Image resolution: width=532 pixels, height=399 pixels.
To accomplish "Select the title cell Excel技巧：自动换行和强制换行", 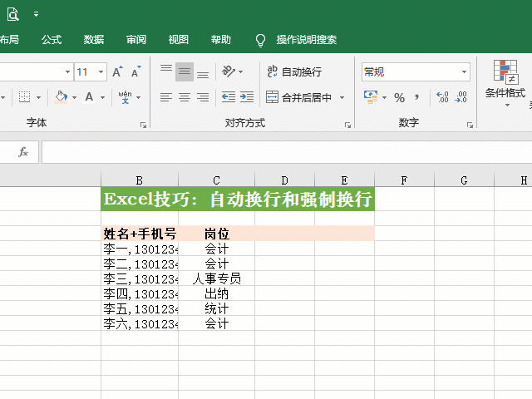I will (238, 199).
